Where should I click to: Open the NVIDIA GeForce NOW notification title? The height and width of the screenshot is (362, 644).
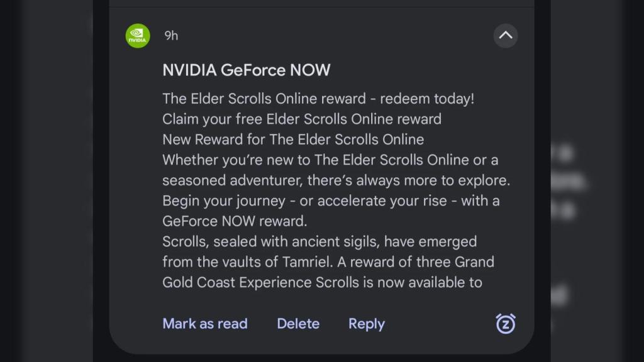pos(246,70)
